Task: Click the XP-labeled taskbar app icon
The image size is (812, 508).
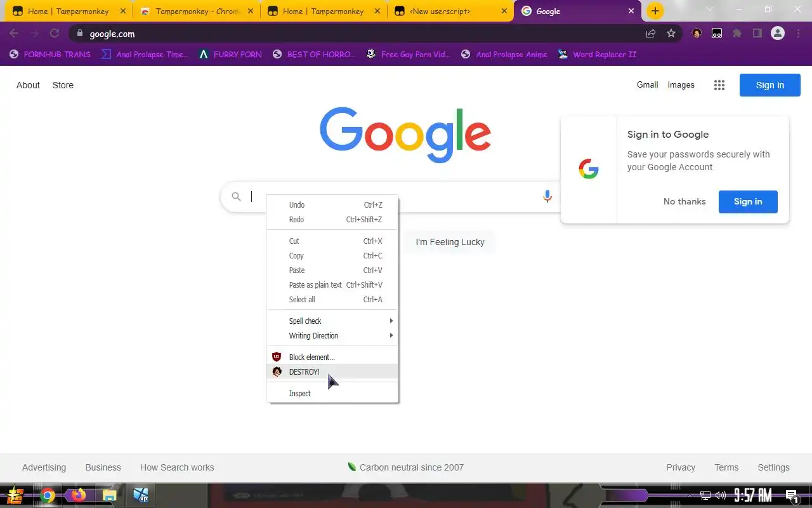Action: coord(140,495)
